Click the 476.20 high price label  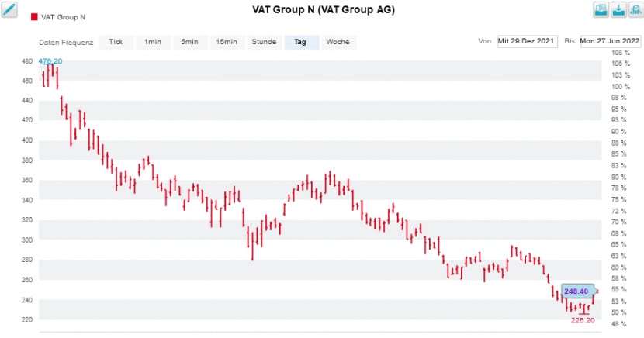50,61
